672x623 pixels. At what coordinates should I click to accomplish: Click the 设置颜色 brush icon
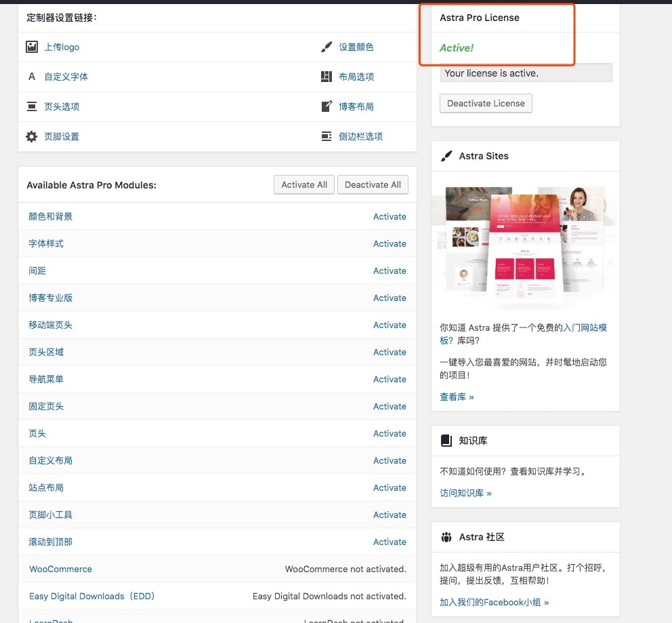click(328, 46)
